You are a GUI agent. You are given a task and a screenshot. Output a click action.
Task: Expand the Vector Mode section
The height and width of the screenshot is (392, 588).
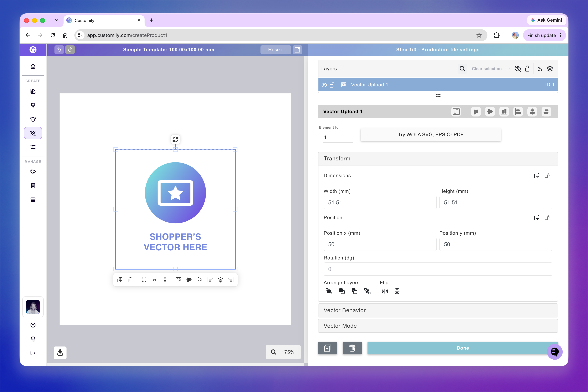coord(438,326)
